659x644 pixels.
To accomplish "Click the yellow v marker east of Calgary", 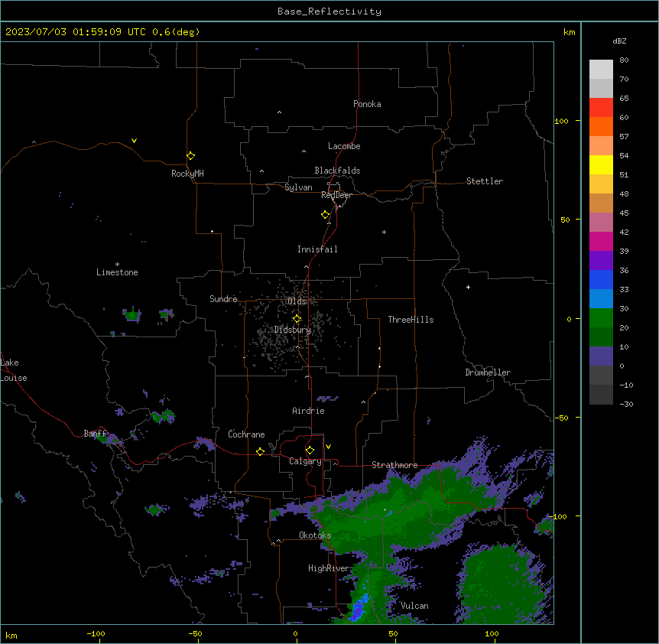I will [328, 447].
